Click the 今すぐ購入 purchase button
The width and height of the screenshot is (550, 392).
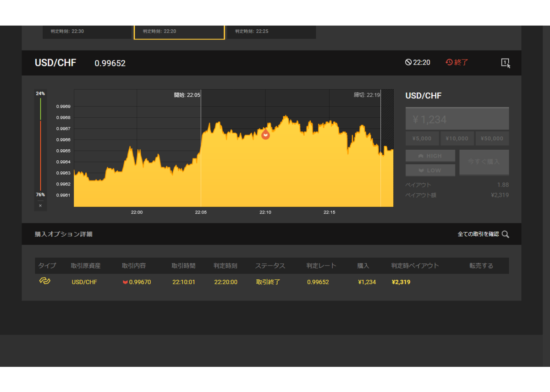pos(484,162)
